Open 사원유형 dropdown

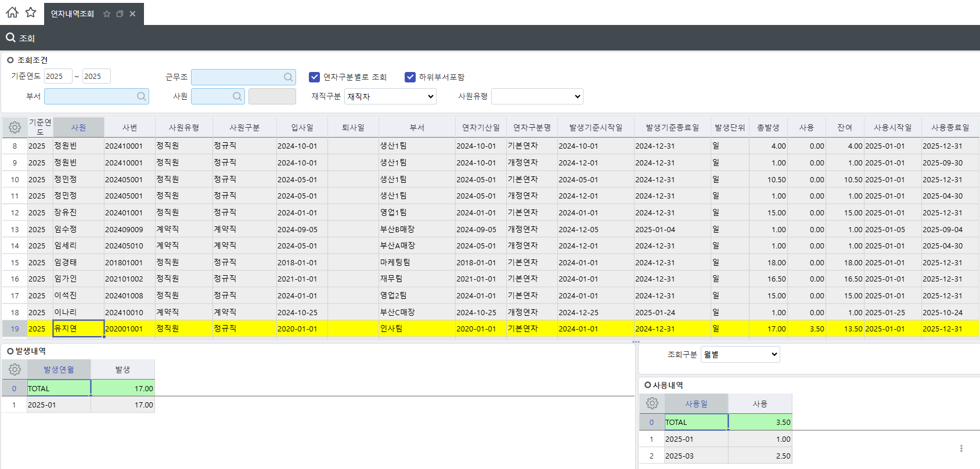pos(537,96)
